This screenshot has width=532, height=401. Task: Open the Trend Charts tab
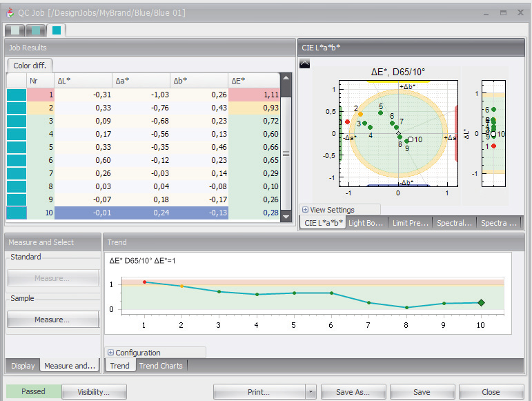pos(161,366)
